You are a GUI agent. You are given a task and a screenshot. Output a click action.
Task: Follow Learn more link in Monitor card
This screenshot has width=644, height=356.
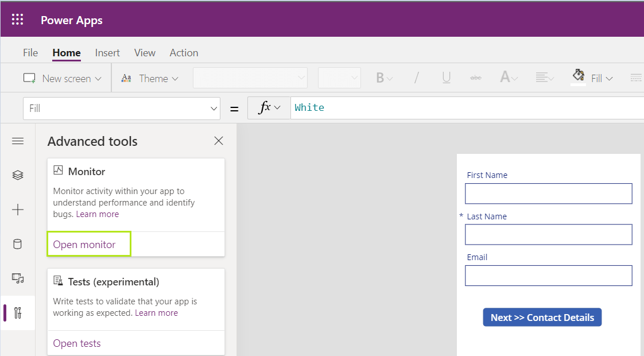(x=98, y=214)
